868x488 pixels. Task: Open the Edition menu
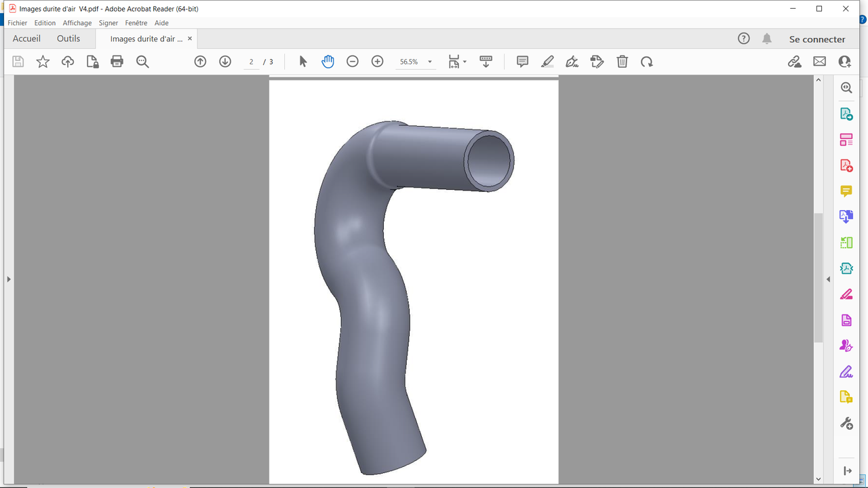[x=45, y=23]
